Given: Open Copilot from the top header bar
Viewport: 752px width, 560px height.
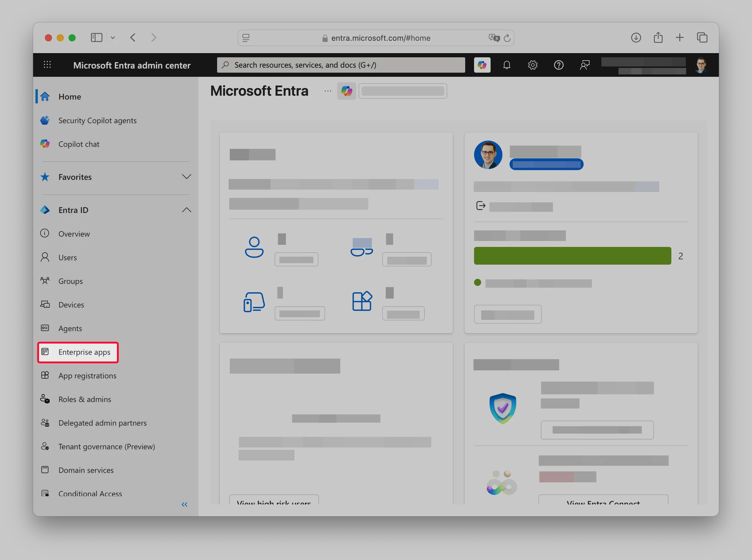Looking at the screenshot, I should (482, 65).
